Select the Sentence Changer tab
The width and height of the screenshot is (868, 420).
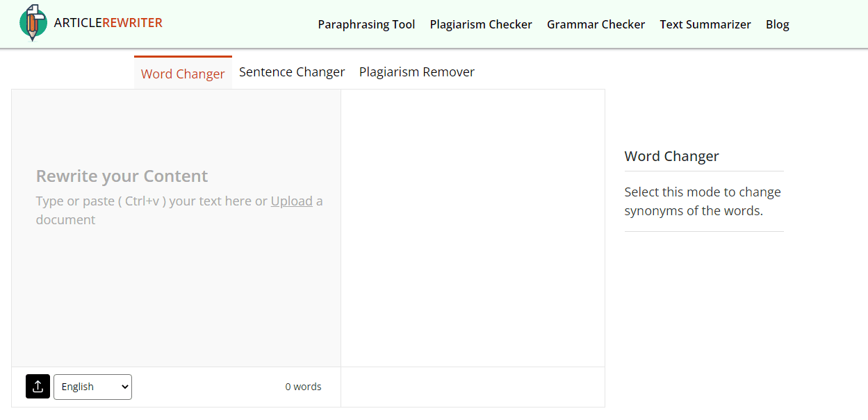[x=292, y=72]
